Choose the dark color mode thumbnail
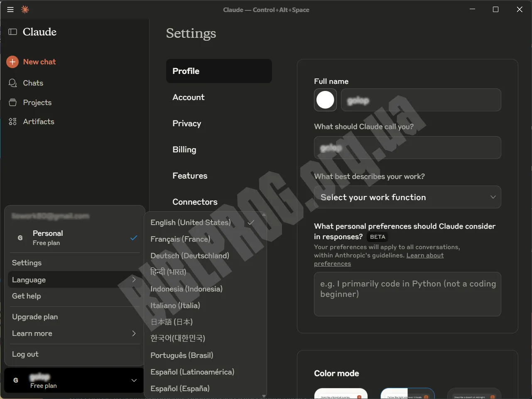Viewport: 532px width, 399px height. point(474,394)
